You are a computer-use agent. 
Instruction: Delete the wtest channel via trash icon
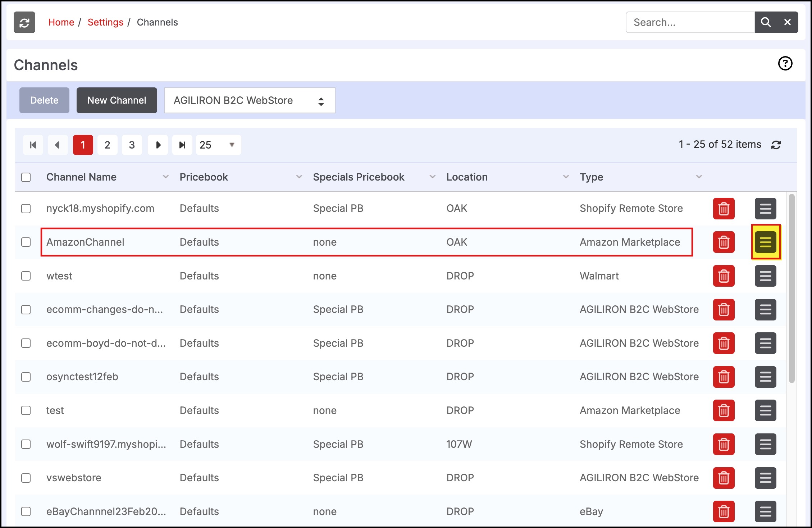[x=724, y=276]
